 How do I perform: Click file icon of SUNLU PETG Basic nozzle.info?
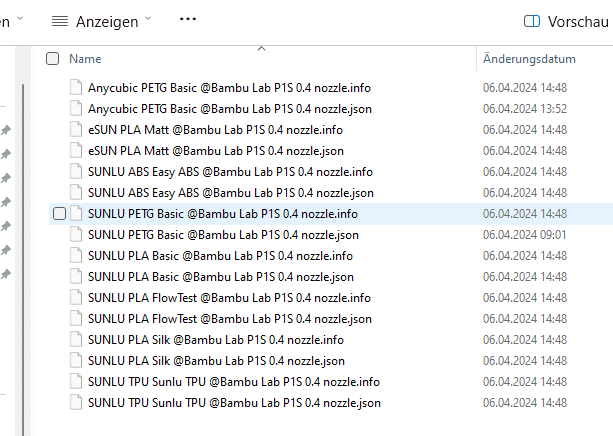(76, 214)
